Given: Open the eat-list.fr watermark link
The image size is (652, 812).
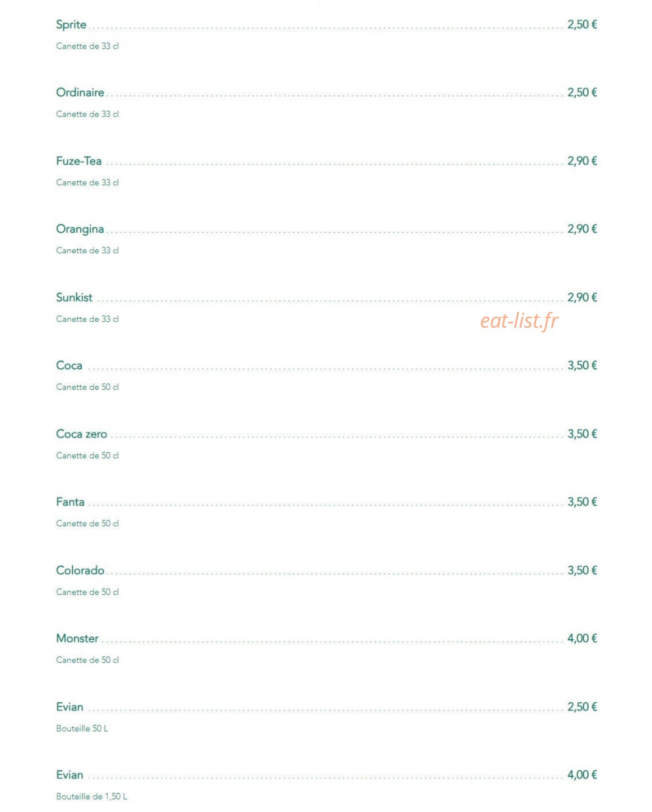Looking at the screenshot, I should tap(519, 321).
